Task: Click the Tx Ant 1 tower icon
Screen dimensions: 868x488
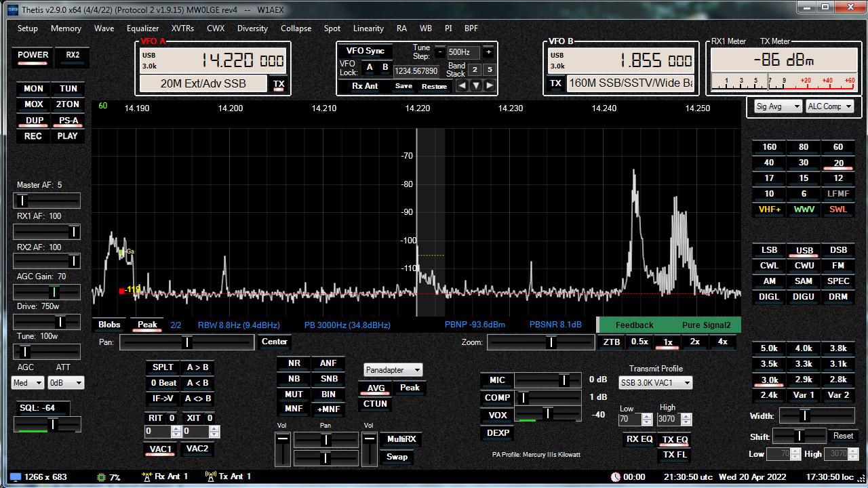Action: [210, 476]
